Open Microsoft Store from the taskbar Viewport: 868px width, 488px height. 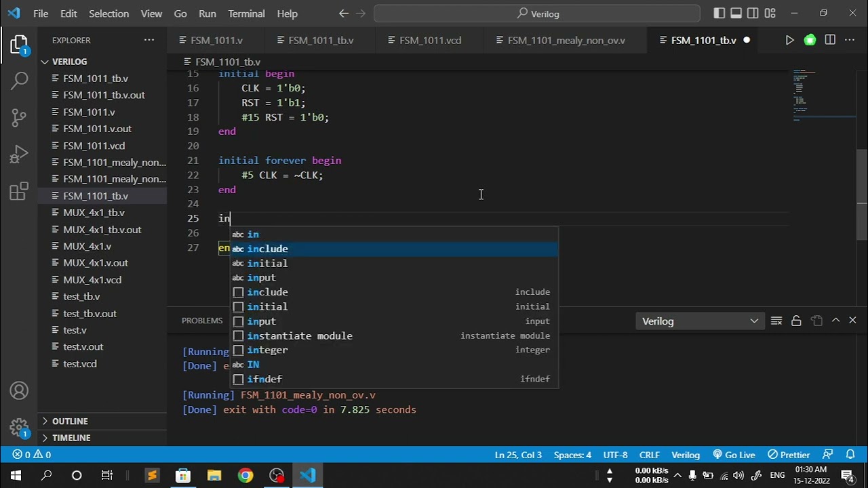coord(183,476)
